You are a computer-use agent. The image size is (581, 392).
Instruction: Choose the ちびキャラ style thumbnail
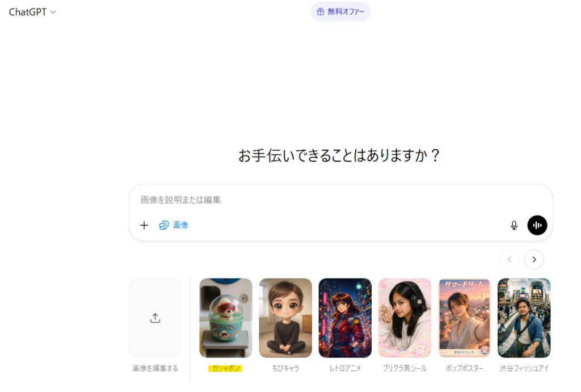pos(285,318)
